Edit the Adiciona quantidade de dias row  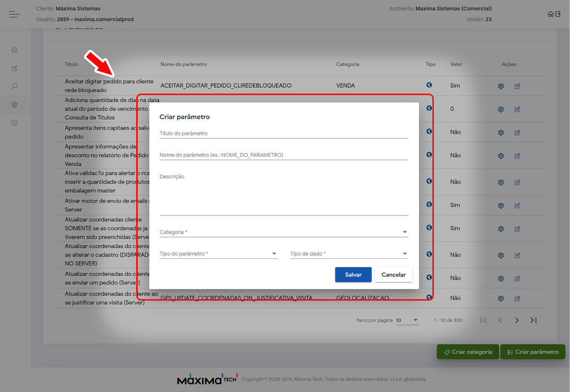[517, 109]
